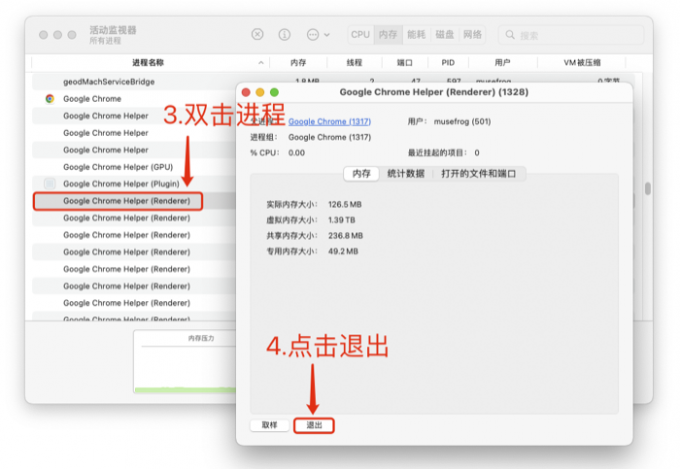The image size is (680, 469).
Task: Sort by the VM 被压缩 column header
Action: (x=582, y=62)
